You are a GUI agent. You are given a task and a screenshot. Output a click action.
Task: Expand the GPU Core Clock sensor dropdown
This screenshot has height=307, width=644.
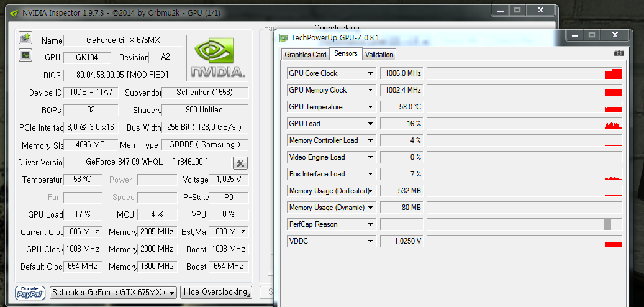(371, 73)
